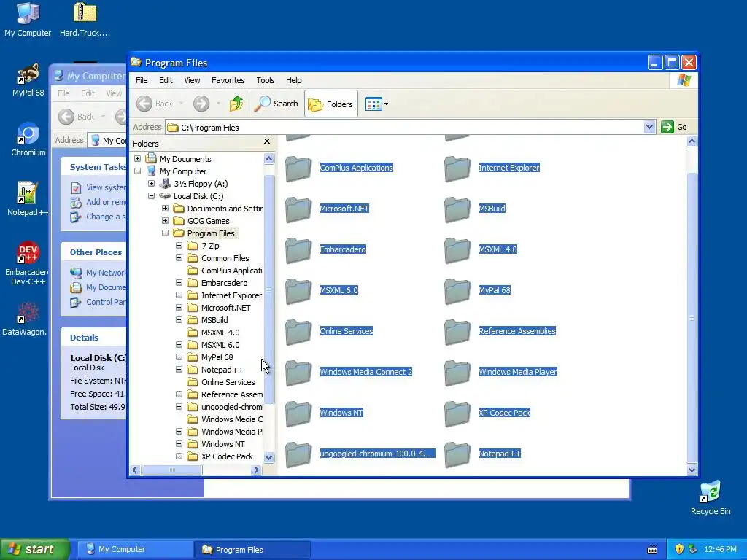Open the Recycle Bin
The height and width of the screenshot is (560, 747).
click(710, 497)
